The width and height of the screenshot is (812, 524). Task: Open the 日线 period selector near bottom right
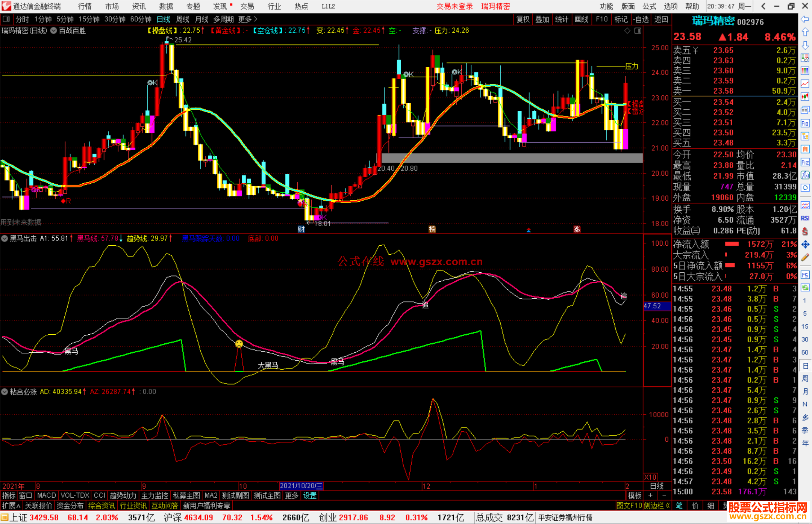(657, 486)
